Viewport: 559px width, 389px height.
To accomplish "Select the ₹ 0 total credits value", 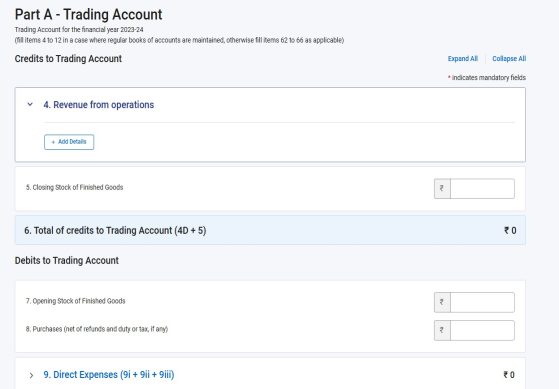I will (x=510, y=231).
